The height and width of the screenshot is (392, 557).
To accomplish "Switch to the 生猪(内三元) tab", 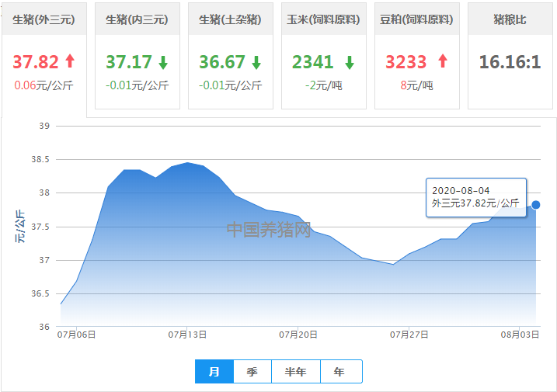I will [x=137, y=19].
